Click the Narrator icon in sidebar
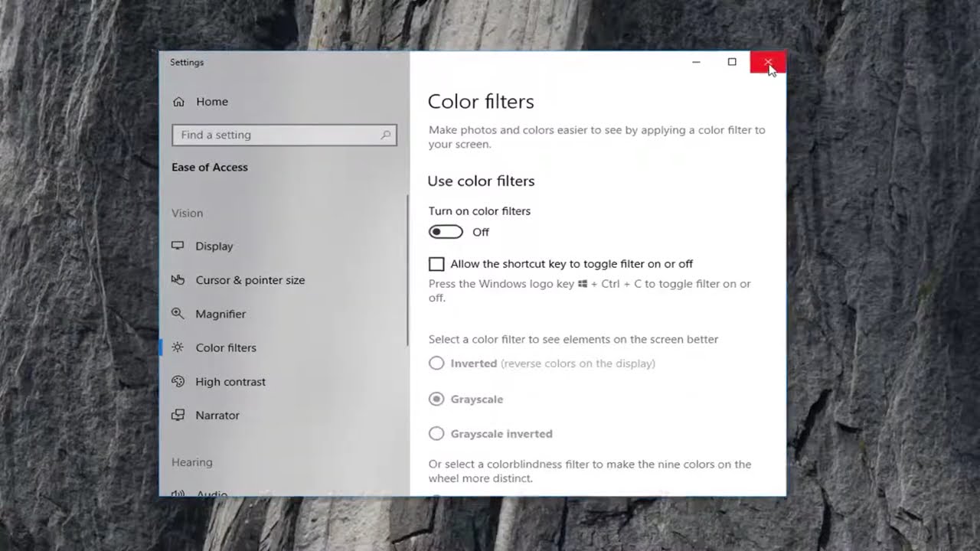980x551 pixels. point(178,415)
